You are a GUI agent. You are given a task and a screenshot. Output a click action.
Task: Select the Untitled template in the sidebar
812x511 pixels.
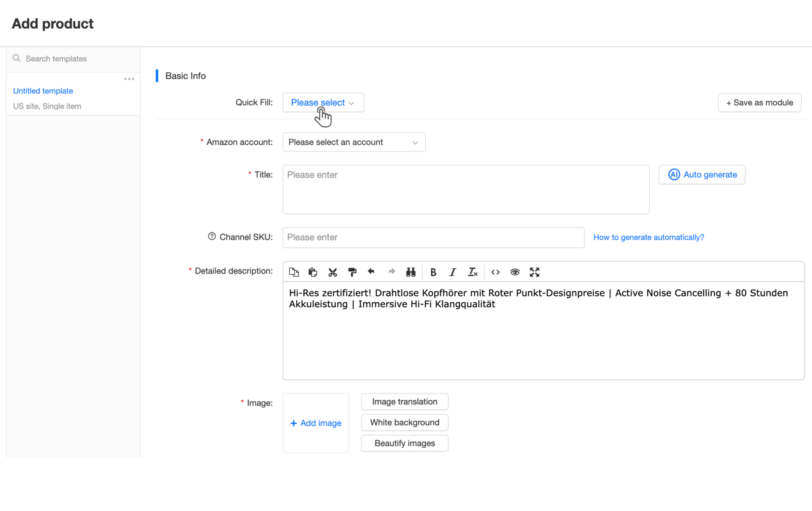tap(43, 91)
